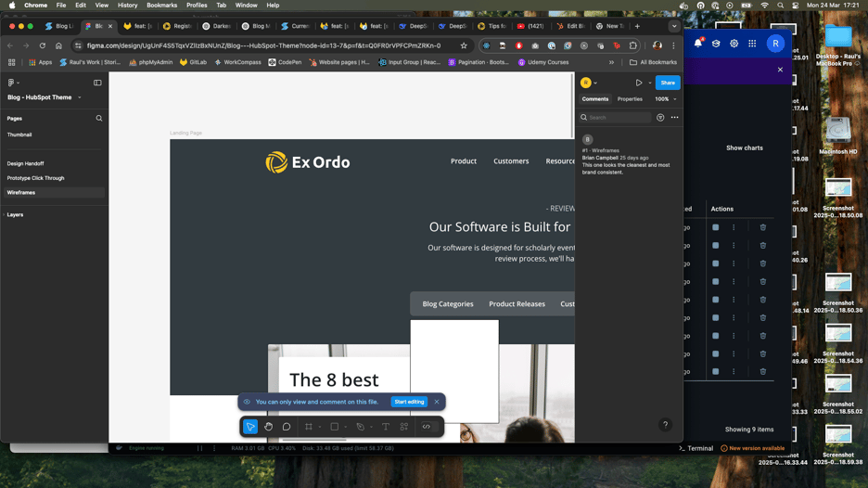868x488 pixels.
Task: Open the Actions/components tool in toolbar
Action: [404, 427]
